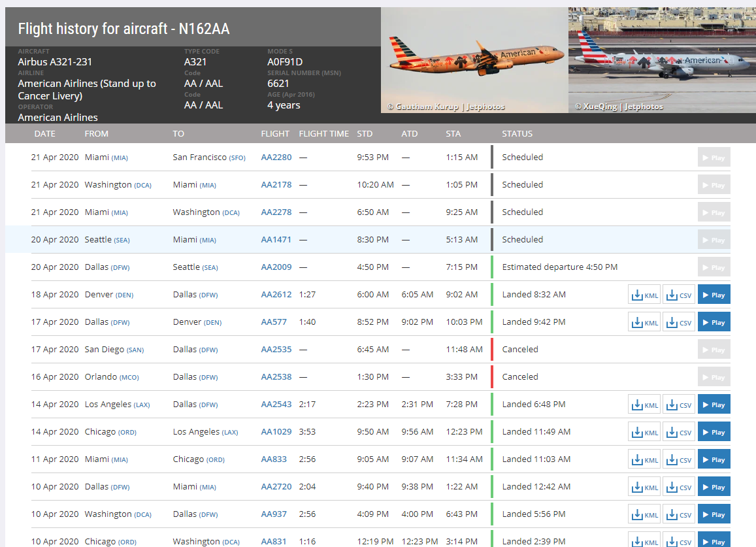Click the DATE column header

tap(45, 133)
